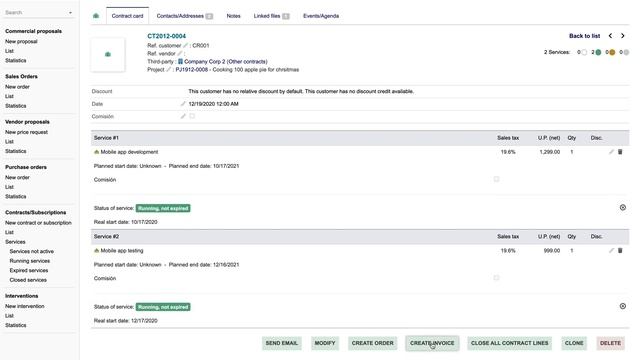Click SEND EMAIL button

[x=282, y=343]
